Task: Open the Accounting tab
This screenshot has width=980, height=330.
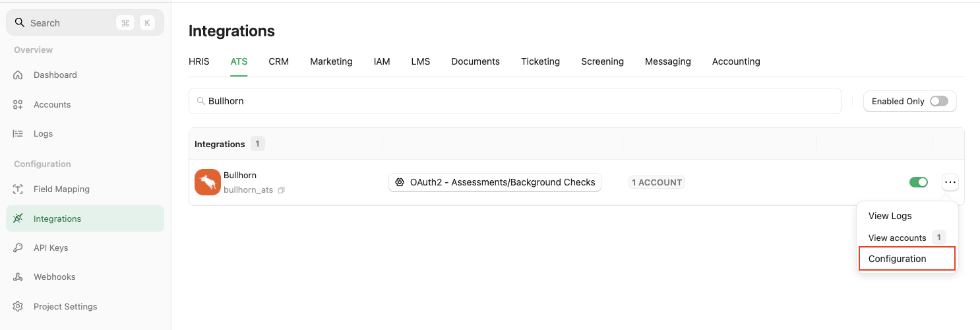Action: pyautogui.click(x=736, y=61)
